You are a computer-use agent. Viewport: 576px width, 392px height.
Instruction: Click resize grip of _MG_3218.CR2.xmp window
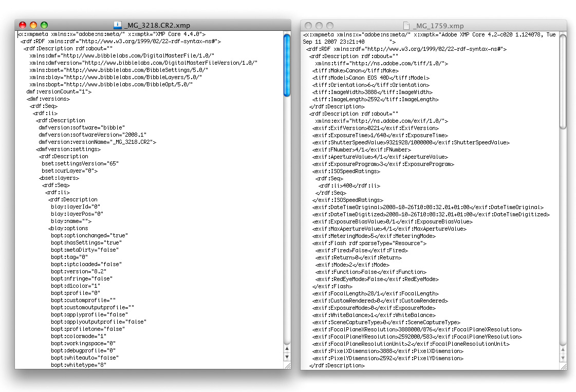click(x=287, y=366)
